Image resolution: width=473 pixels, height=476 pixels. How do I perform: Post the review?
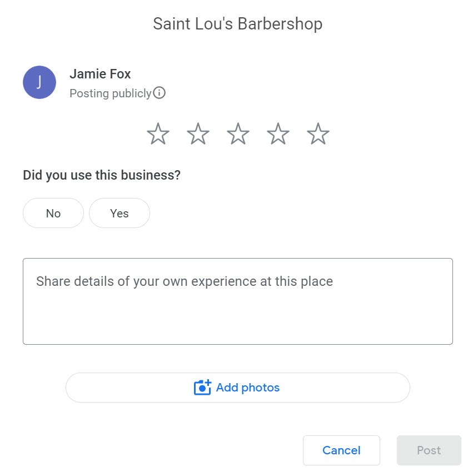click(429, 450)
